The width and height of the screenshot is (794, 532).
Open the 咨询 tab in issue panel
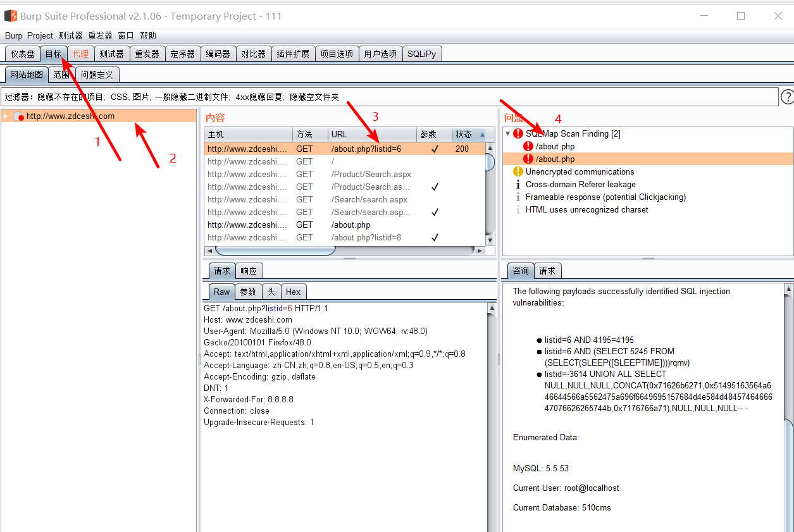pos(521,271)
